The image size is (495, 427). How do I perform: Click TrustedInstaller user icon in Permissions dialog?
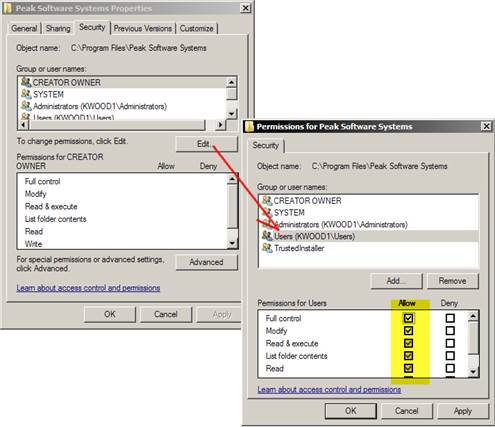(x=267, y=248)
